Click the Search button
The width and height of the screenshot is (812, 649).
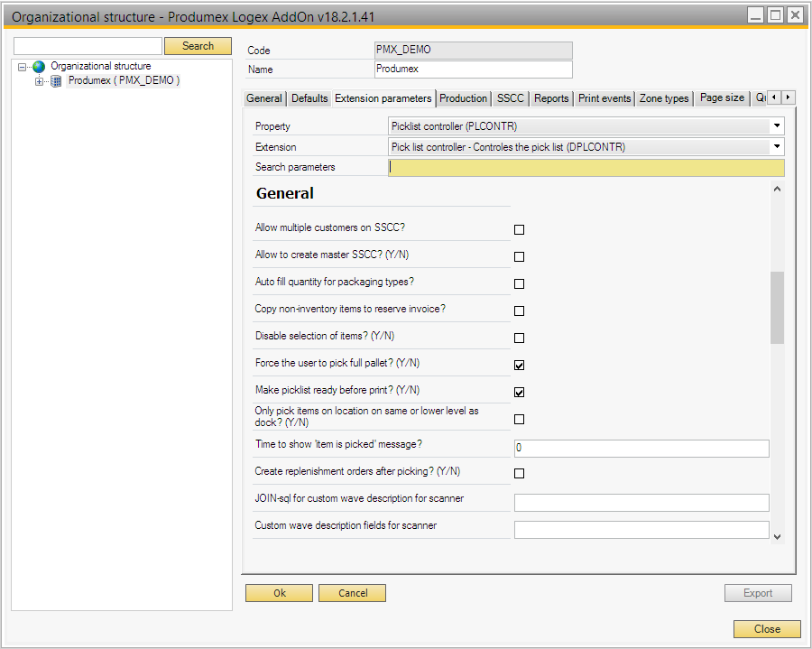[x=198, y=46]
